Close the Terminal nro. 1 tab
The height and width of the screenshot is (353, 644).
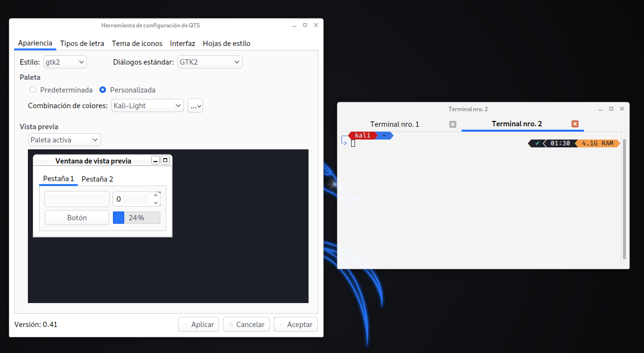point(453,124)
